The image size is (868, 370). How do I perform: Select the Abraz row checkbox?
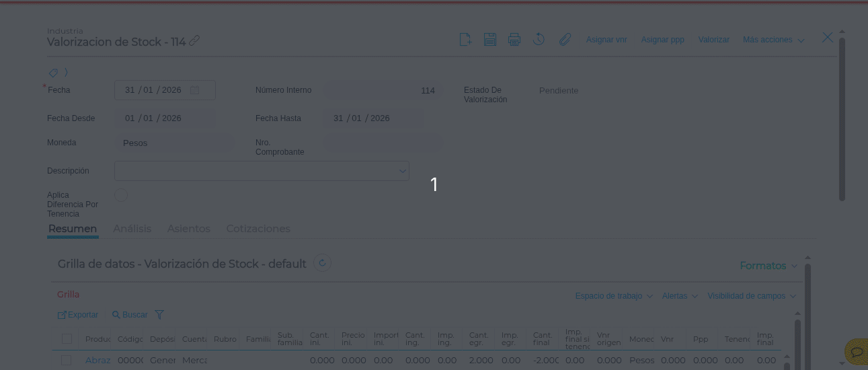pyautogui.click(x=67, y=361)
